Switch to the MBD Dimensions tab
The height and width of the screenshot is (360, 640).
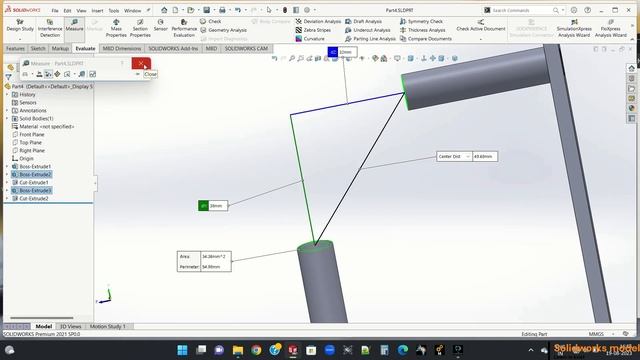point(121,49)
